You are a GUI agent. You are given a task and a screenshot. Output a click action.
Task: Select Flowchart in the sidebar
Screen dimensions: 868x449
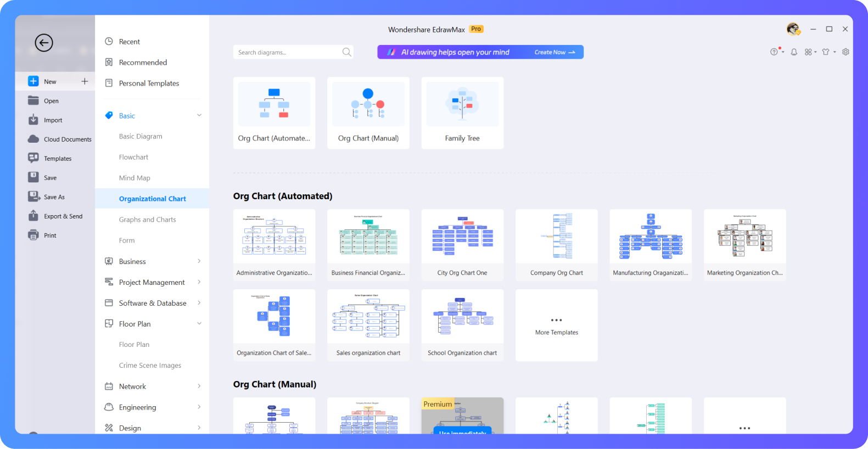[133, 157]
